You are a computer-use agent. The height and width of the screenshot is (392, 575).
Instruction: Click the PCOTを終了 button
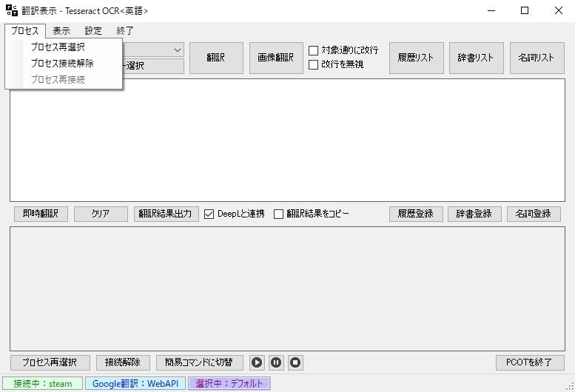pyautogui.click(x=530, y=362)
